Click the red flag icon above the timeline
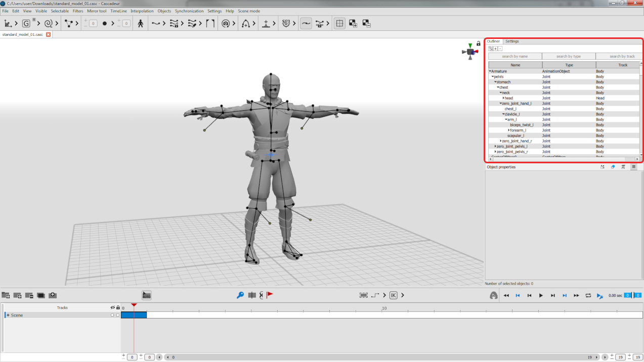The width and height of the screenshot is (644, 362). click(x=270, y=295)
